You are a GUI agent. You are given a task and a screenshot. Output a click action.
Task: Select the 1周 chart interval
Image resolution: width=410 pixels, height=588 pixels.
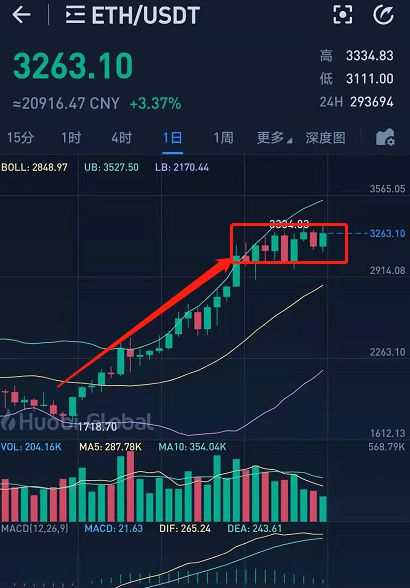tap(223, 138)
